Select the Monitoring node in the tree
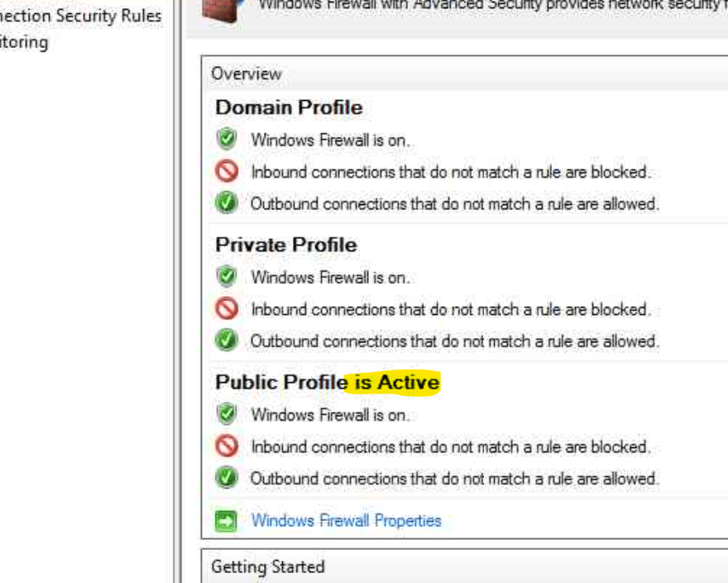Viewport: 728px width, 583px height. (x=24, y=41)
